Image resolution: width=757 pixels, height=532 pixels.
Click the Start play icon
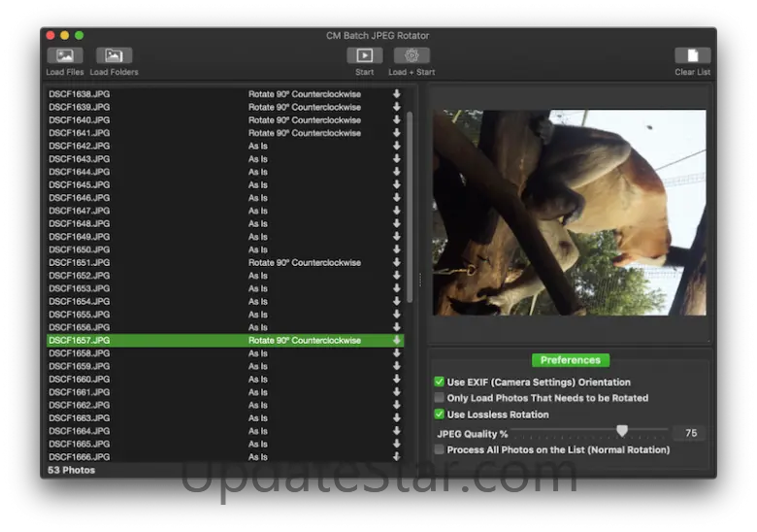[365, 55]
